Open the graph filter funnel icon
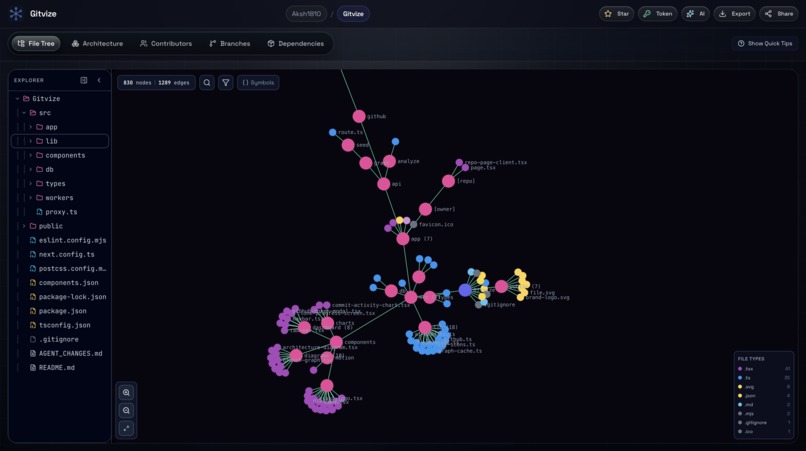806x451 pixels. click(x=226, y=82)
